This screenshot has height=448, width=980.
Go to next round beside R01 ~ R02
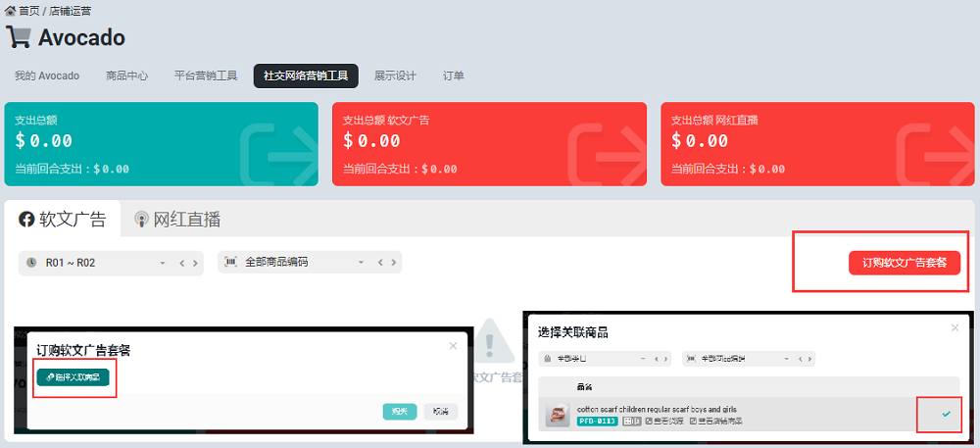click(195, 264)
